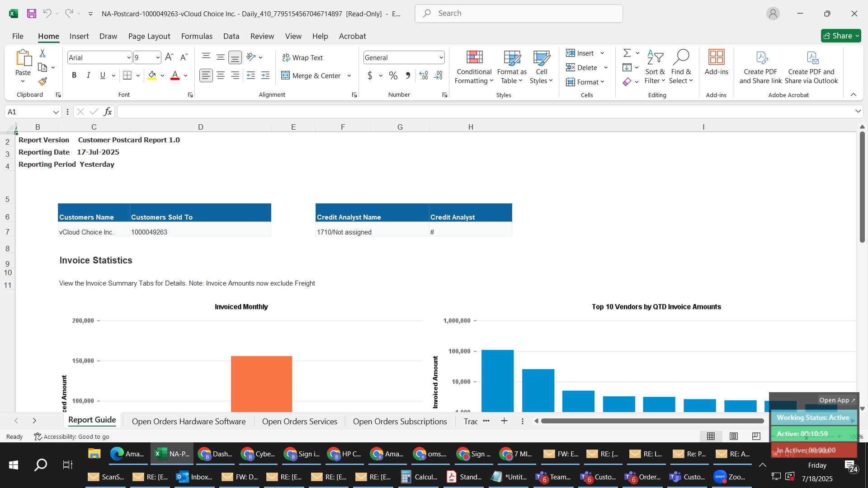Viewport: 868px width, 488px height.
Task: Open Font dialog launcher
Action: pyautogui.click(x=190, y=95)
